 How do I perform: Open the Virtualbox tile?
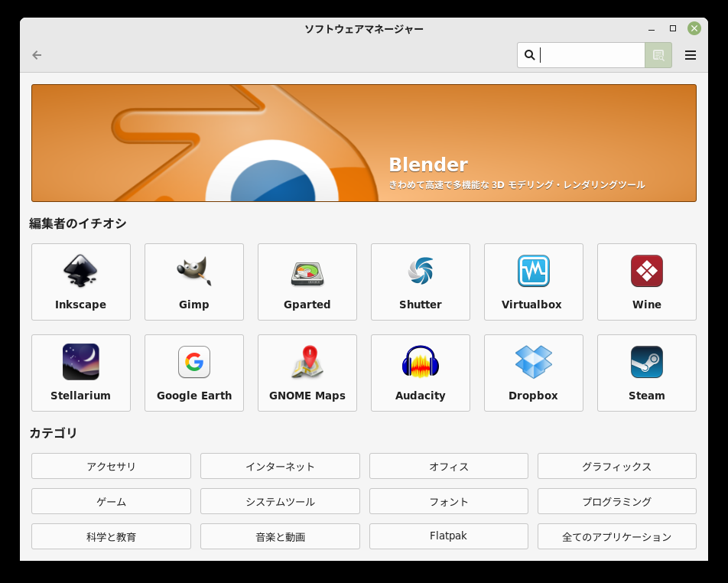534,282
